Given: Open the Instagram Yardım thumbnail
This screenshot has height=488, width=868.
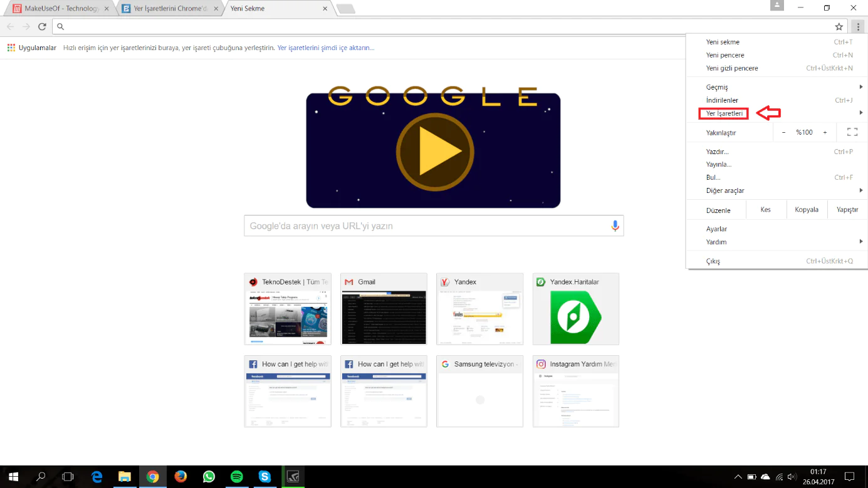Looking at the screenshot, I should [576, 392].
